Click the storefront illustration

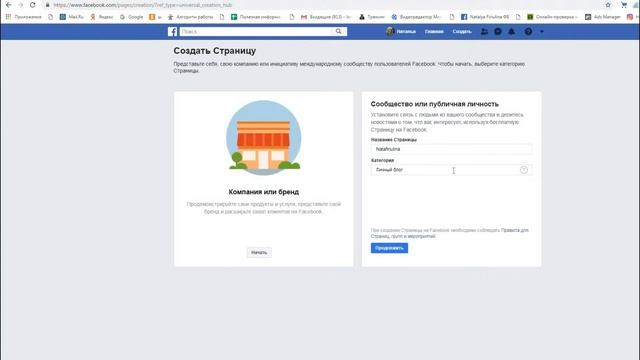pyautogui.click(x=264, y=138)
